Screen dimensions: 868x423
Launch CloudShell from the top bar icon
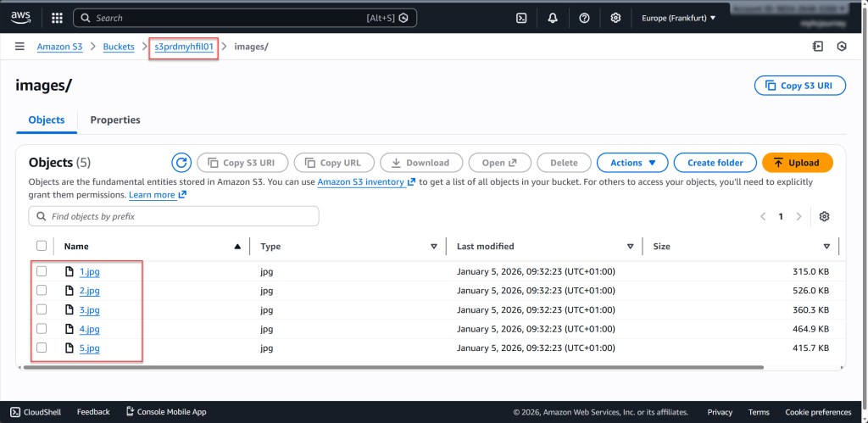(x=522, y=18)
